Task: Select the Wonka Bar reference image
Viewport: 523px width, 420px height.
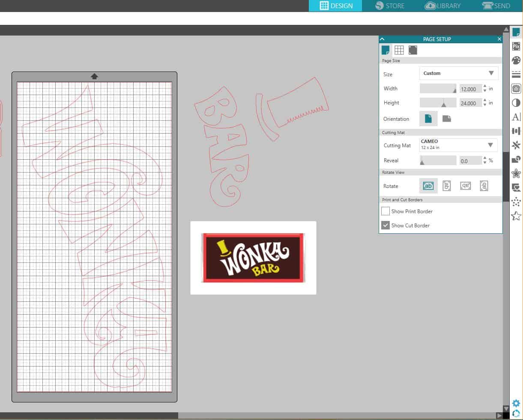Action: point(253,258)
